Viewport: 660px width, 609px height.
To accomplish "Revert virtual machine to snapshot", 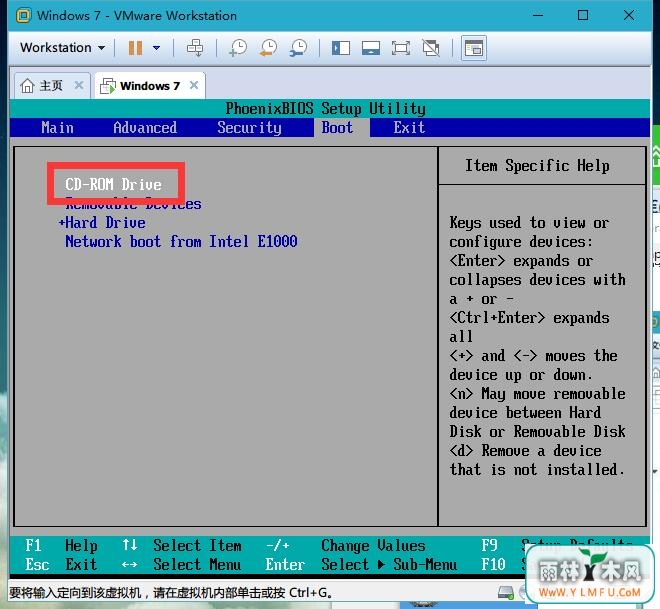I will [x=268, y=48].
